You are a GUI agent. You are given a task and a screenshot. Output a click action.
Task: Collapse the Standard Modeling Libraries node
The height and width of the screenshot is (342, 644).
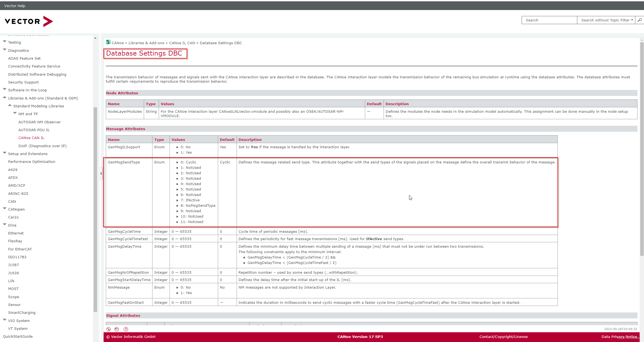click(x=10, y=105)
